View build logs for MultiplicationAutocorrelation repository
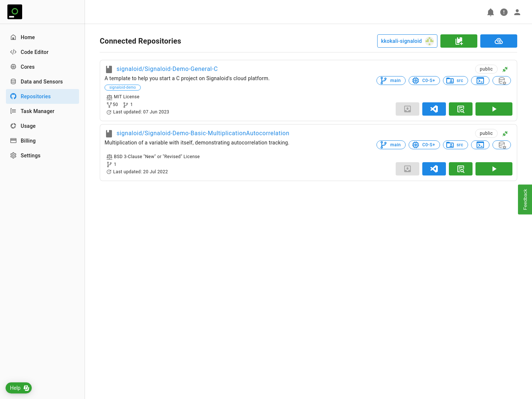This screenshot has width=532, height=399. coord(461,169)
